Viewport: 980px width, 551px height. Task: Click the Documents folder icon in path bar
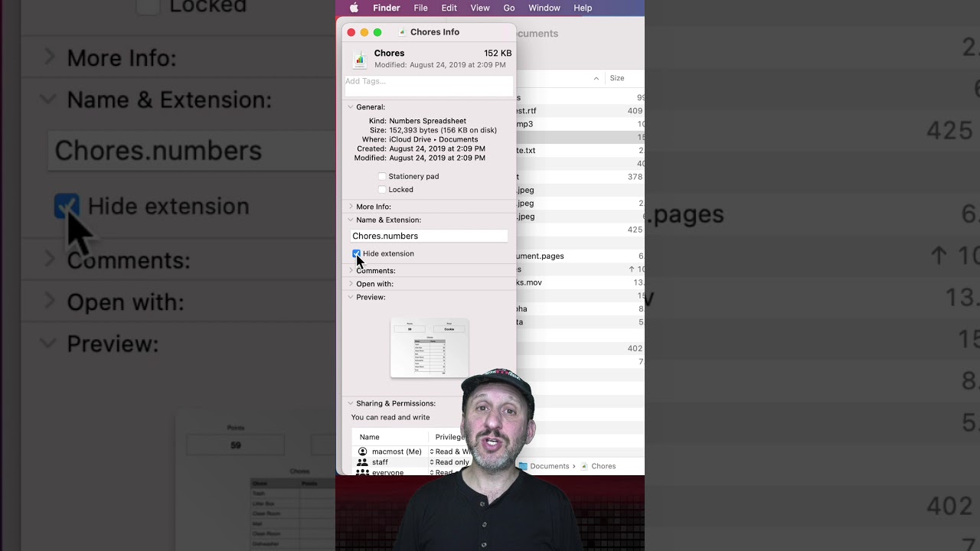522,466
